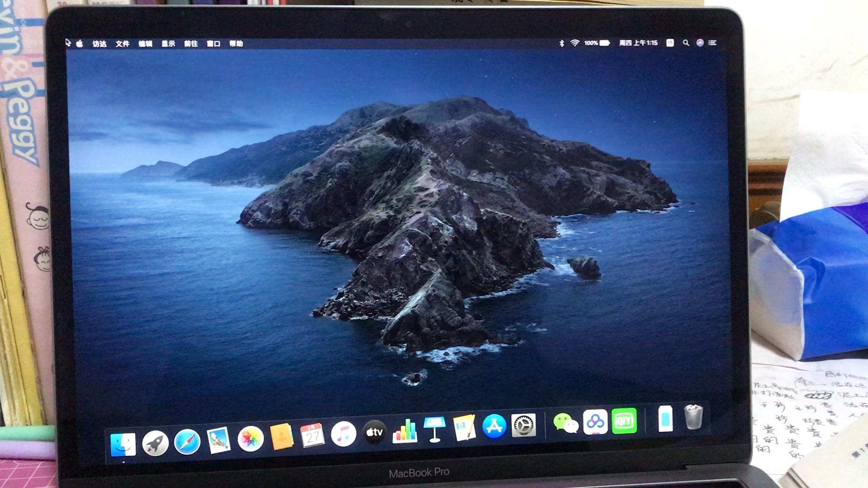Image resolution: width=868 pixels, height=488 pixels.
Task: Launch the Music app
Action: 344,434
